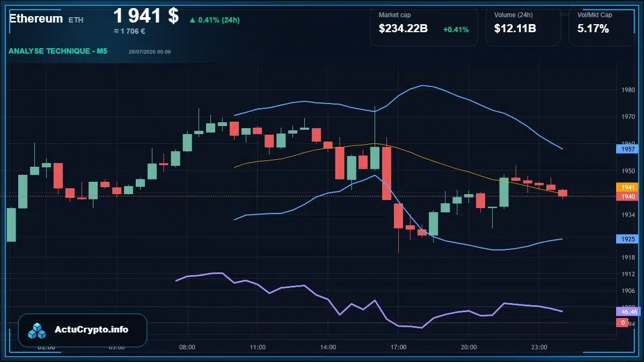
Task: Click the $12.11B volume value
Action: 515,29
